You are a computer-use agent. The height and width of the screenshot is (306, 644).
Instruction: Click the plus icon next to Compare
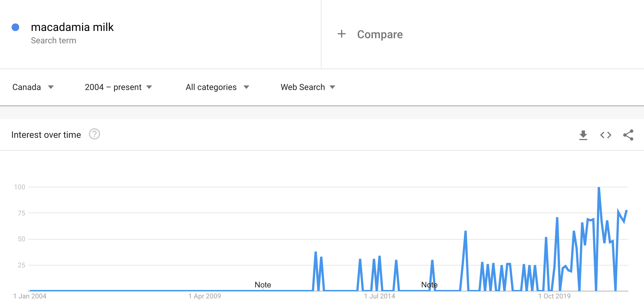[x=341, y=34]
